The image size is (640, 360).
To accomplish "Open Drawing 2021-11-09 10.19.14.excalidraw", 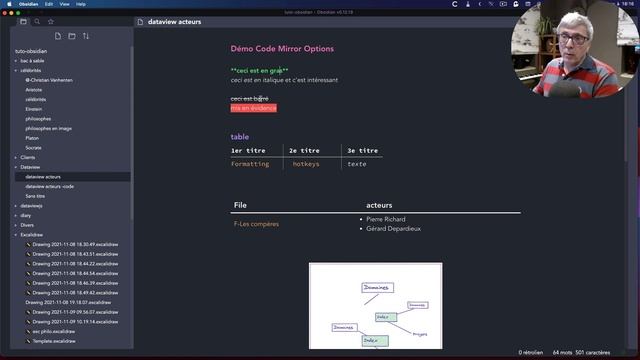I will click(x=75, y=322).
